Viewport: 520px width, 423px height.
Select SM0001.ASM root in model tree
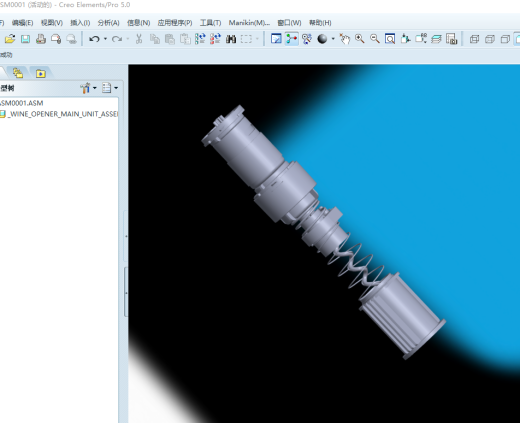pyautogui.click(x=22, y=103)
